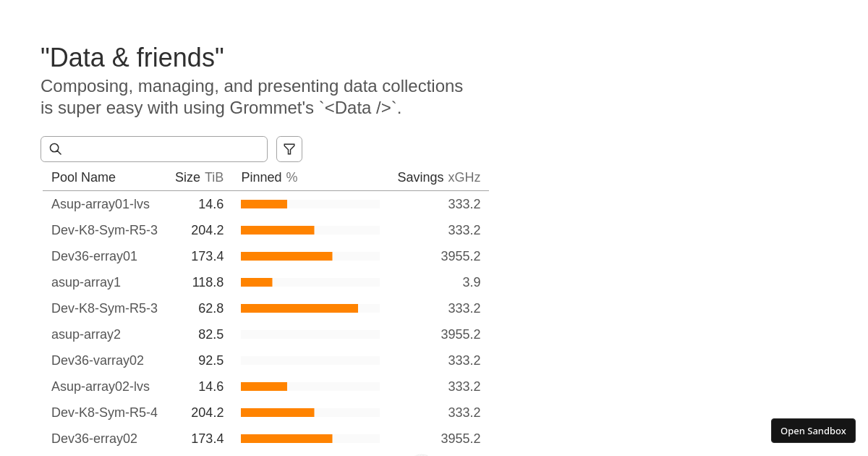Click the orange meter for Dev-K8-Sym-R5-3
Viewport: 868px width, 456px height.
pyautogui.click(x=310, y=230)
